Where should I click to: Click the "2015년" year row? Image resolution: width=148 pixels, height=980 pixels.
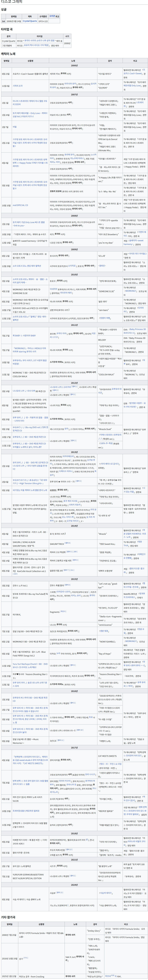74,579
